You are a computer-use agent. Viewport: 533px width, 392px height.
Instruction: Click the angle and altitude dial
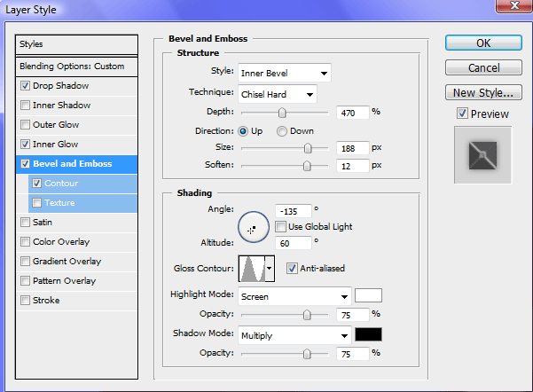[x=254, y=227]
